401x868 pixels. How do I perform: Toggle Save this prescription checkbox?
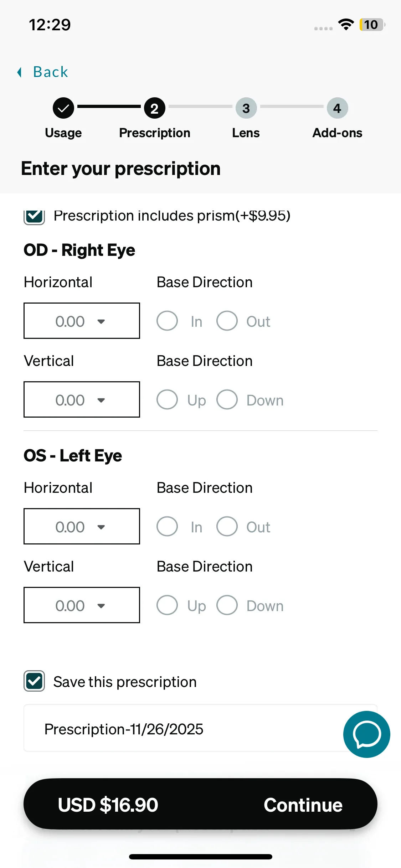coord(34,681)
